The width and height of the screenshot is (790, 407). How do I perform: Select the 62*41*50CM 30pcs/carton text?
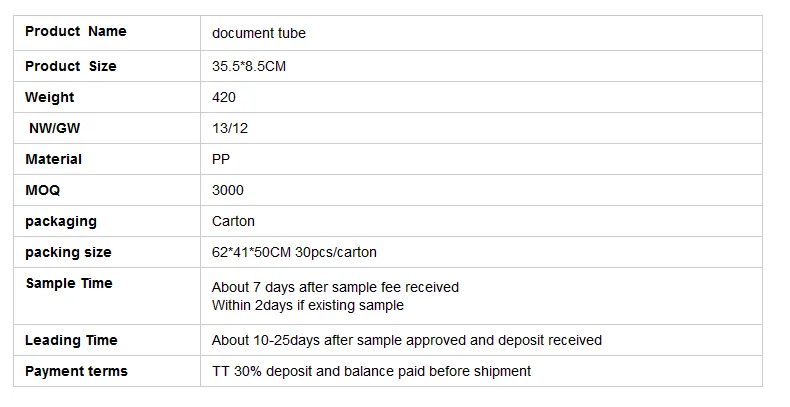294,252
